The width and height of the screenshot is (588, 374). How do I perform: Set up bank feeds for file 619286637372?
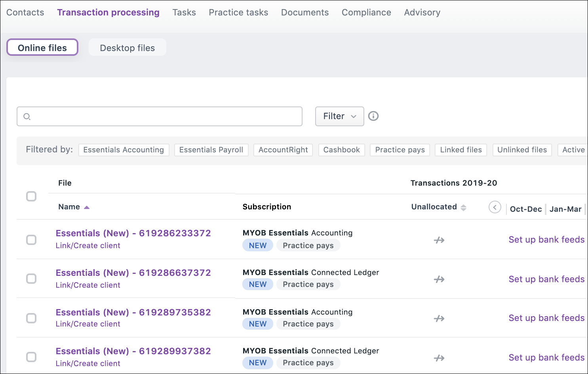(x=546, y=279)
